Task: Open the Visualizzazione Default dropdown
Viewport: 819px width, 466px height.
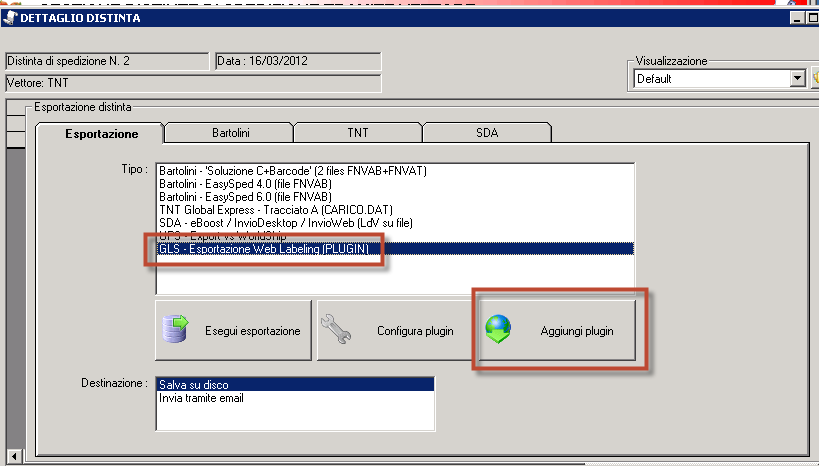Action: (x=797, y=79)
